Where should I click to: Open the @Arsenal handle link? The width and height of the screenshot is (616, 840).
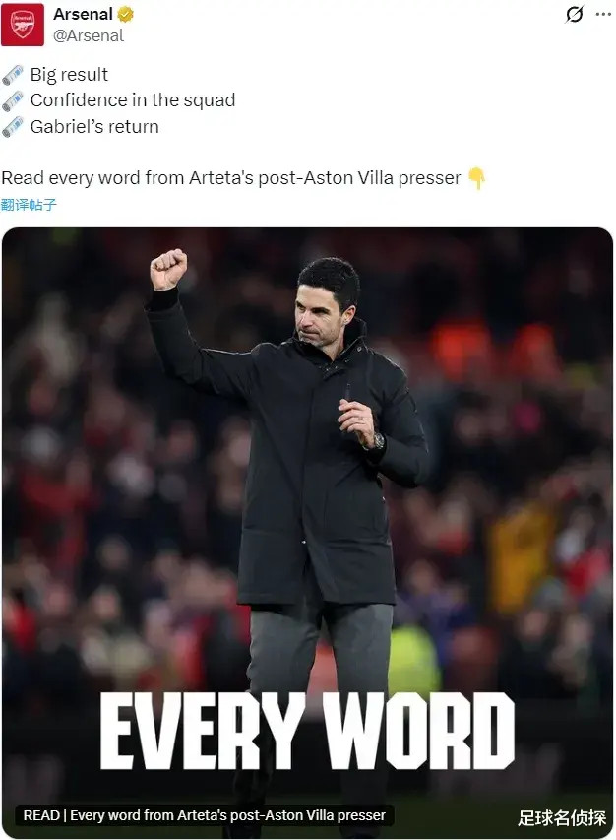point(89,35)
